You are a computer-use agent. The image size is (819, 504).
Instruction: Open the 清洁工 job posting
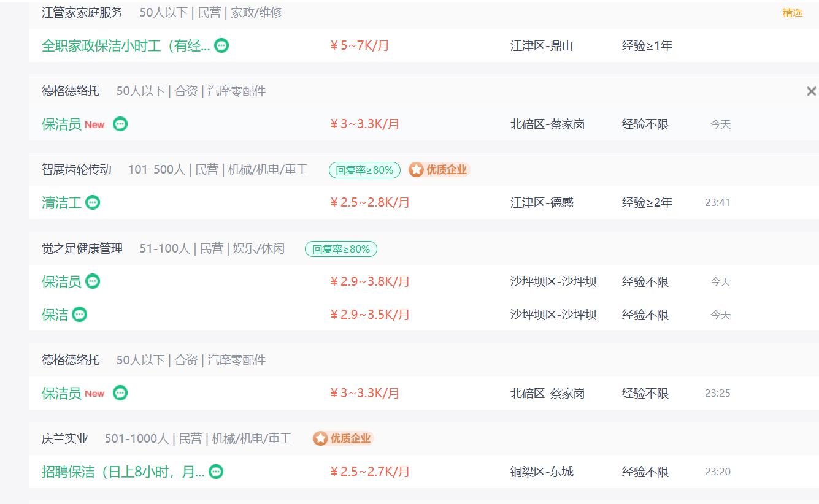click(61, 202)
